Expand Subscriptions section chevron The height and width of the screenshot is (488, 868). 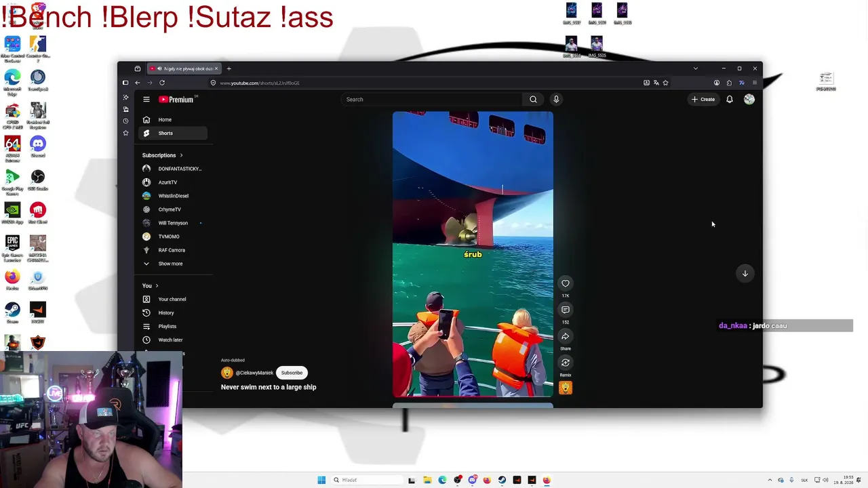pos(181,155)
